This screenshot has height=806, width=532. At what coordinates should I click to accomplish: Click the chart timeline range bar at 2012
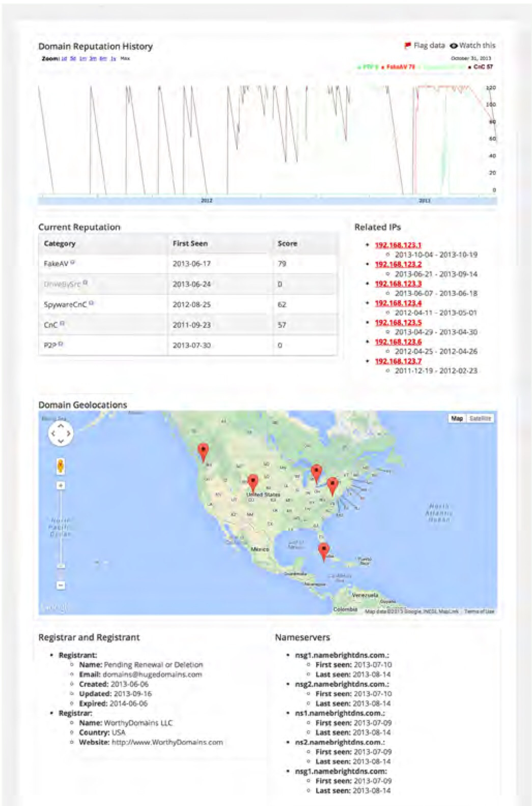[x=206, y=201]
